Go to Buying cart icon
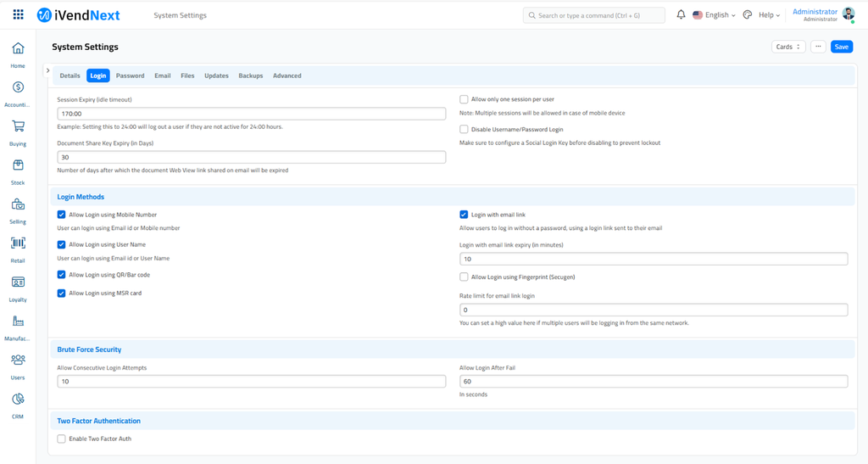 pos(18,126)
